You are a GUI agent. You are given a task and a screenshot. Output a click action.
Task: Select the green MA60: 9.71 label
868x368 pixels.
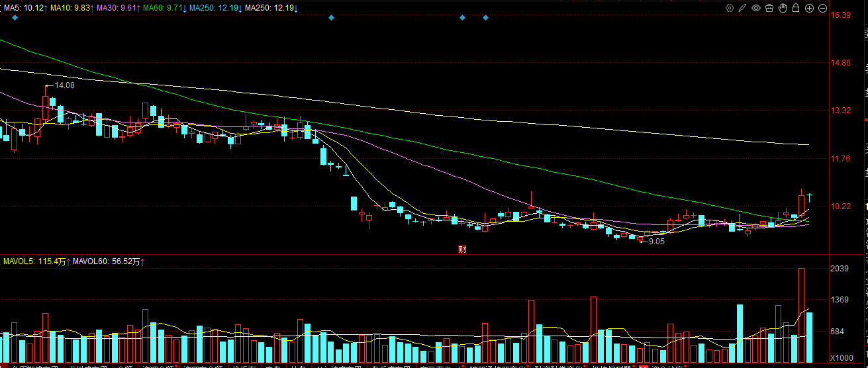tap(164, 8)
